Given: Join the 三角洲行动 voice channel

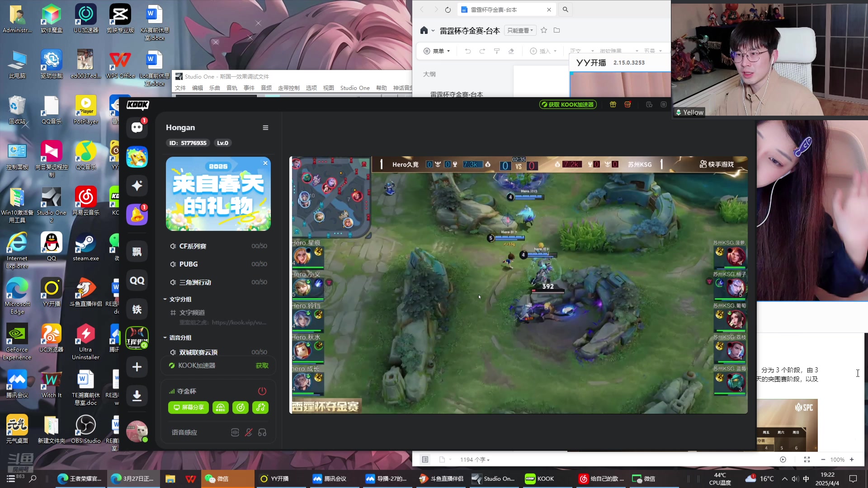Looking at the screenshot, I should tap(218, 282).
